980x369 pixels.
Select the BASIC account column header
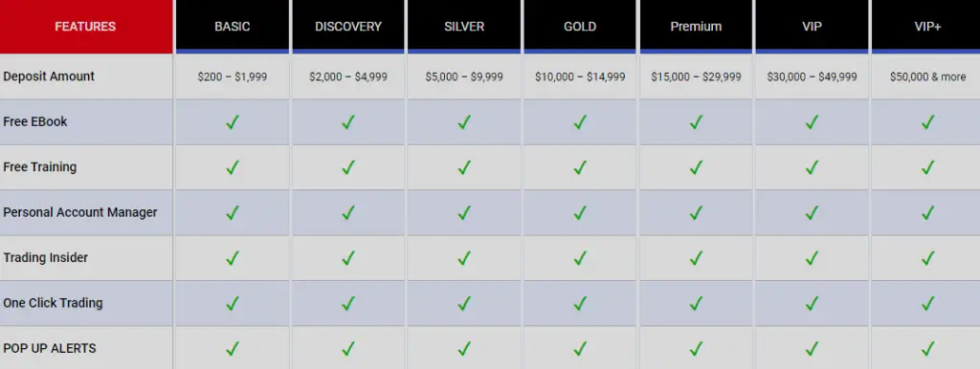[x=233, y=26]
